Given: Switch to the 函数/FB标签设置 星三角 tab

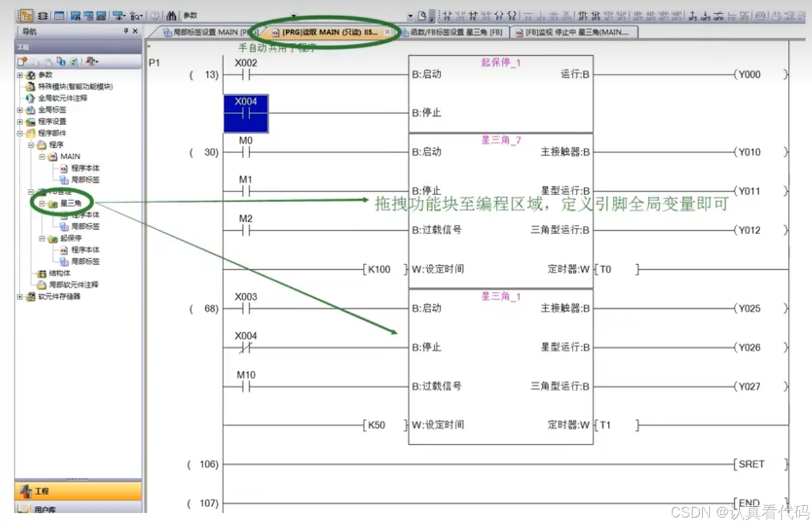Looking at the screenshot, I should click(x=454, y=31).
